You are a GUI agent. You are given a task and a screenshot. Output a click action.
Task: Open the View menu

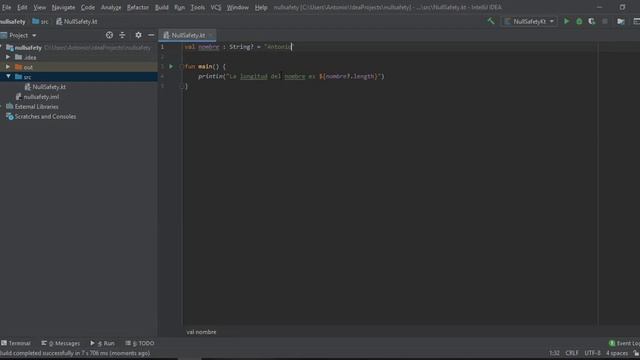tap(39, 7)
